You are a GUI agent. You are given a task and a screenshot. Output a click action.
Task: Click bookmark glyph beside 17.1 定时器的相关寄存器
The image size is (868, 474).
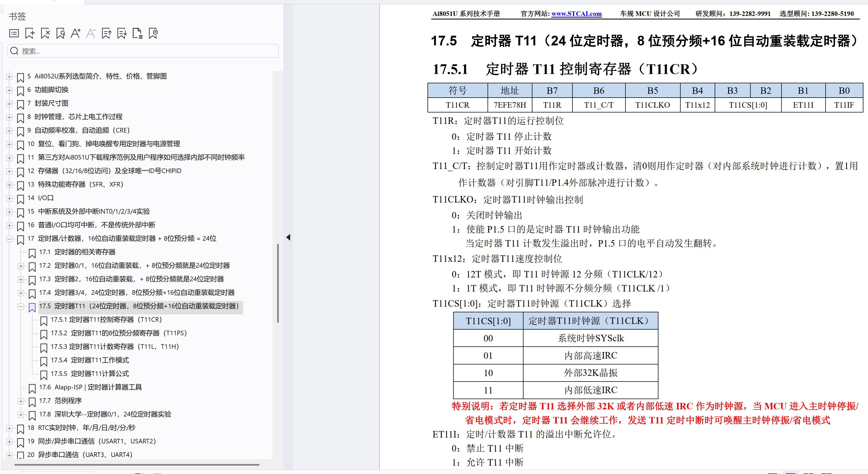point(32,253)
